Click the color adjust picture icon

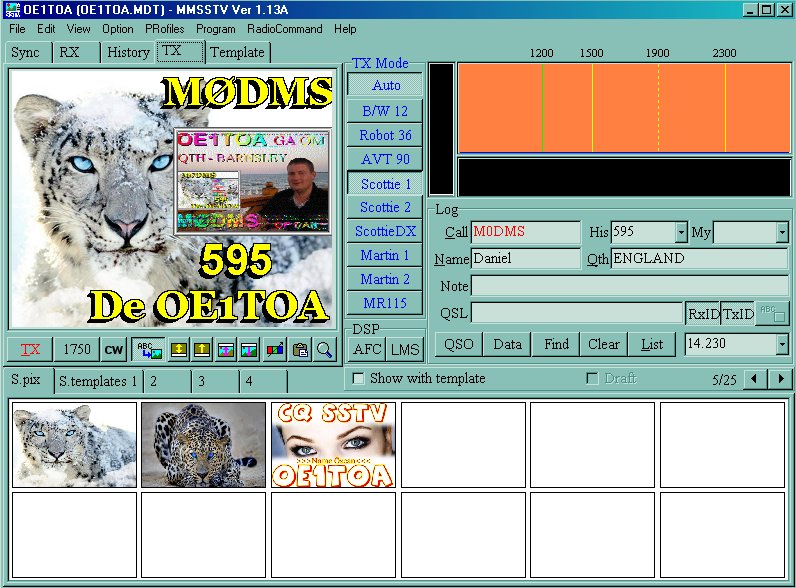point(273,350)
